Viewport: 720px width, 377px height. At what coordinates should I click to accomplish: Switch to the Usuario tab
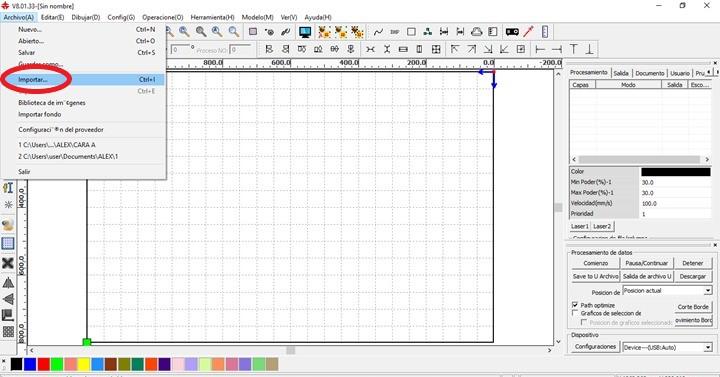(x=680, y=73)
